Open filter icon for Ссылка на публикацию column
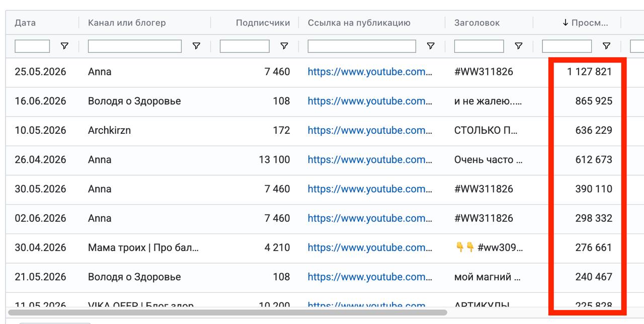 click(431, 46)
